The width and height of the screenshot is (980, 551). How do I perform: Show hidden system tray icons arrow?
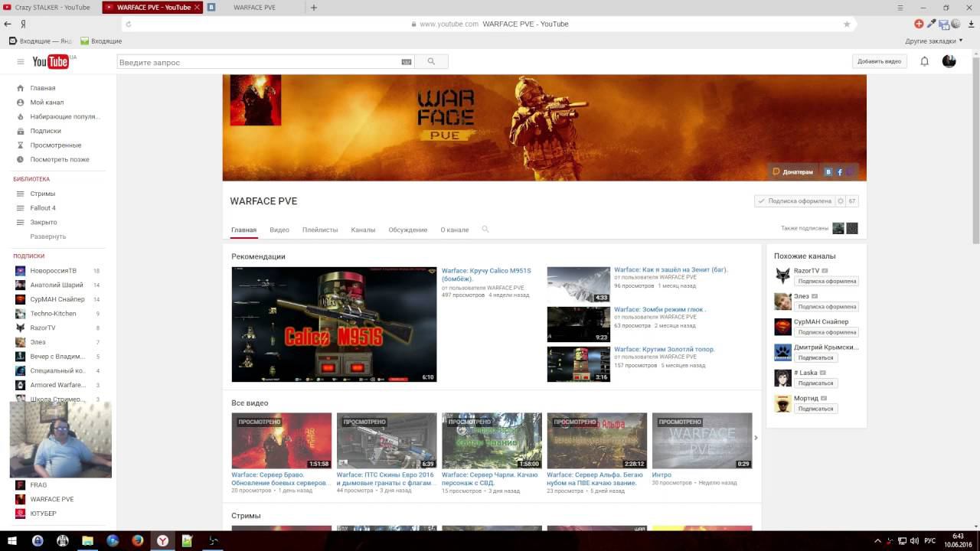(x=877, y=541)
